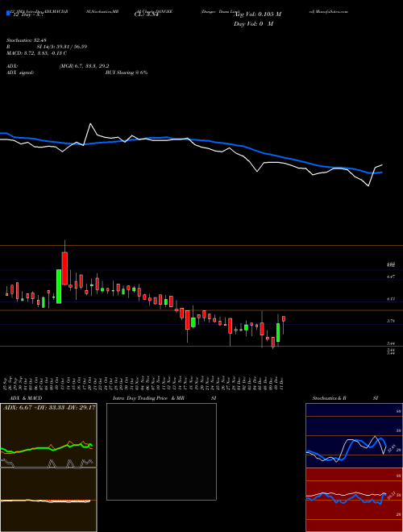Click the tall green candle left of the tallest red candle
The width and height of the screenshot is (403, 532).
pos(59,286)
